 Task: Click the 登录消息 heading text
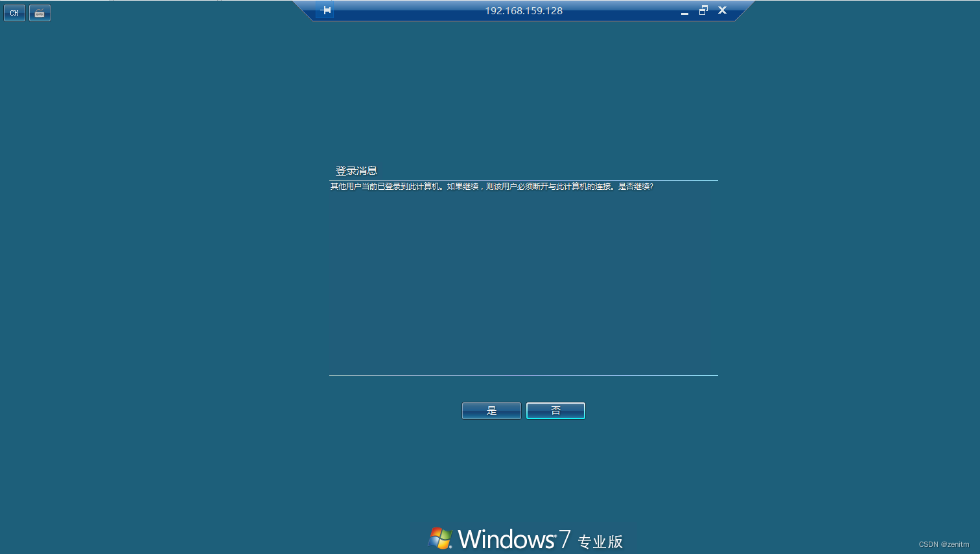coord(356,171)
